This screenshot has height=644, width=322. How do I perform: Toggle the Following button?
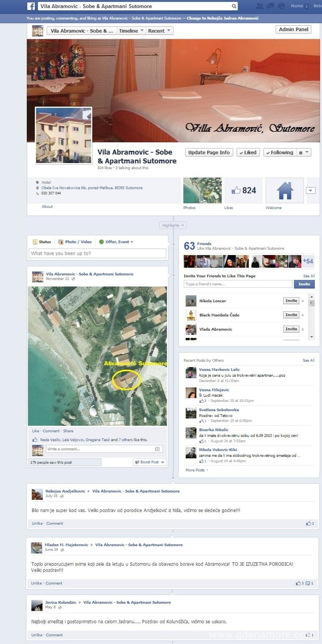[279, 152]
